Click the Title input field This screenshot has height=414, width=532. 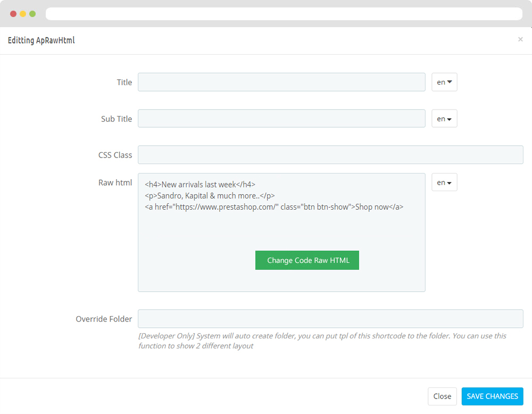281,82
